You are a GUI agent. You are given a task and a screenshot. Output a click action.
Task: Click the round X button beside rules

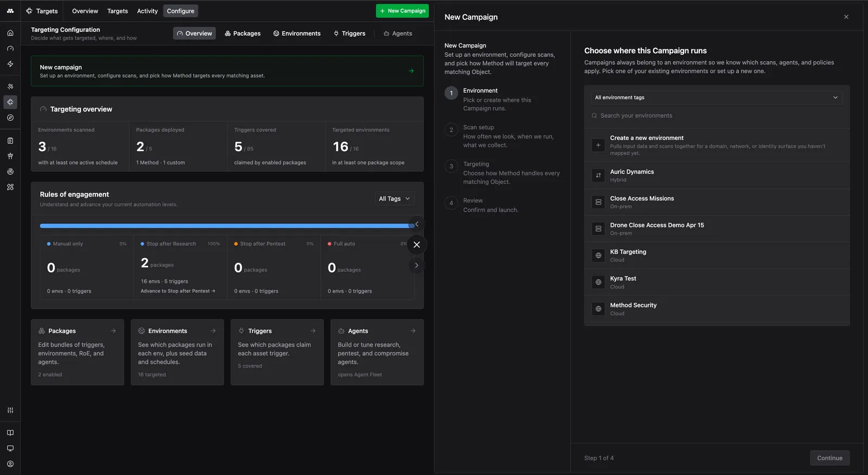[417, 245]
